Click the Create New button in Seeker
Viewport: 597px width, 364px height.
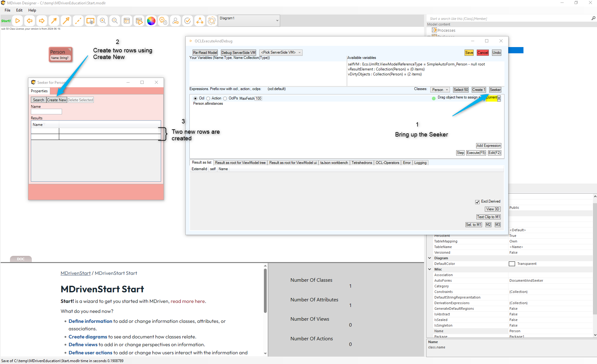pos(56,100)
